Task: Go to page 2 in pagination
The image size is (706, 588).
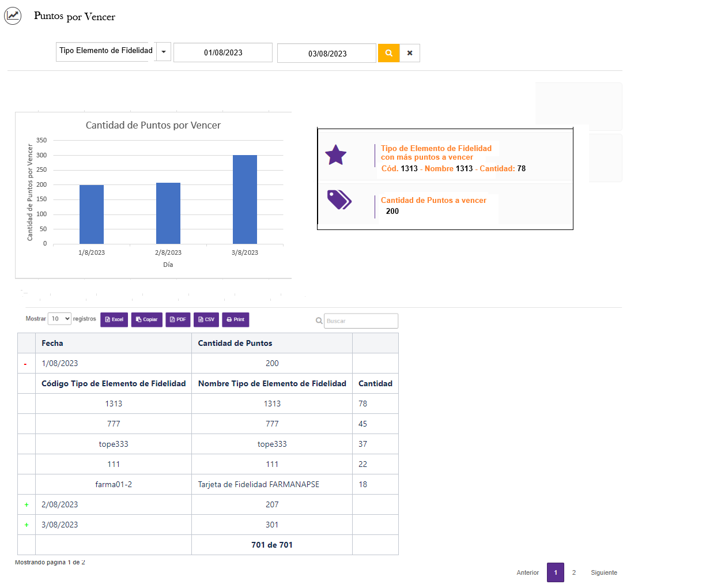Action: (x=574, y=572)
